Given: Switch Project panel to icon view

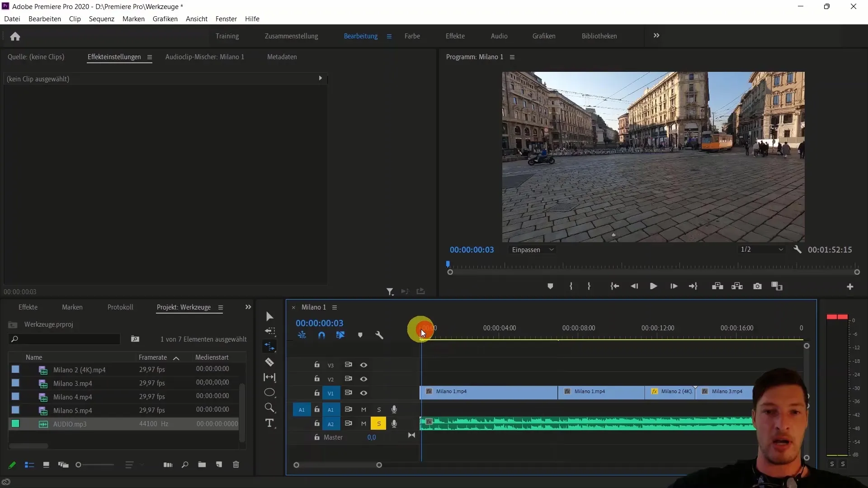Looking at the screenshot, I should pos(46,465).
